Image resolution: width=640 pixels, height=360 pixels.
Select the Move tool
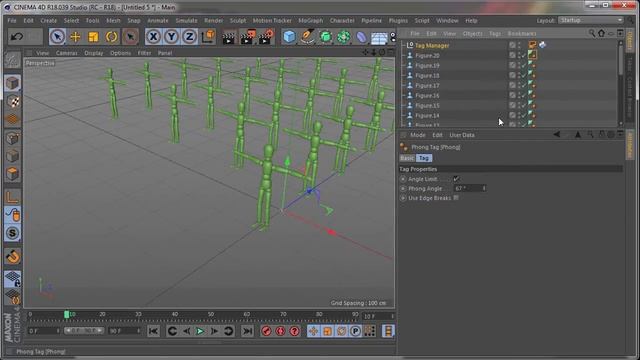click(75, 37)
